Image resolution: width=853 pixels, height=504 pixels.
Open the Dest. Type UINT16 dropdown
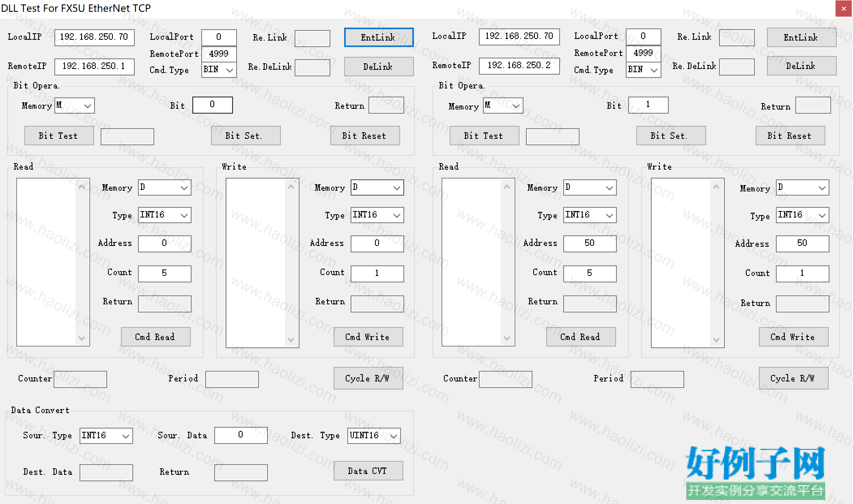tap(374, 436)
